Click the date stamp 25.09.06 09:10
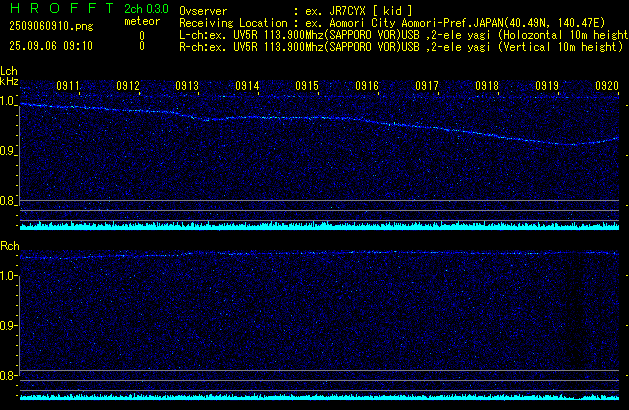Image resolution: width=629 pixels, height=410 pixels. coord(51,46)
